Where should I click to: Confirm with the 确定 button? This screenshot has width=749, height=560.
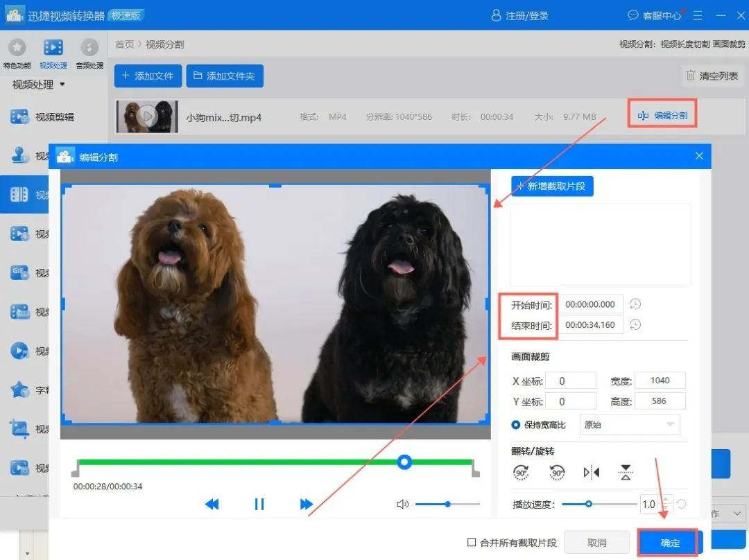coord(670,543)
